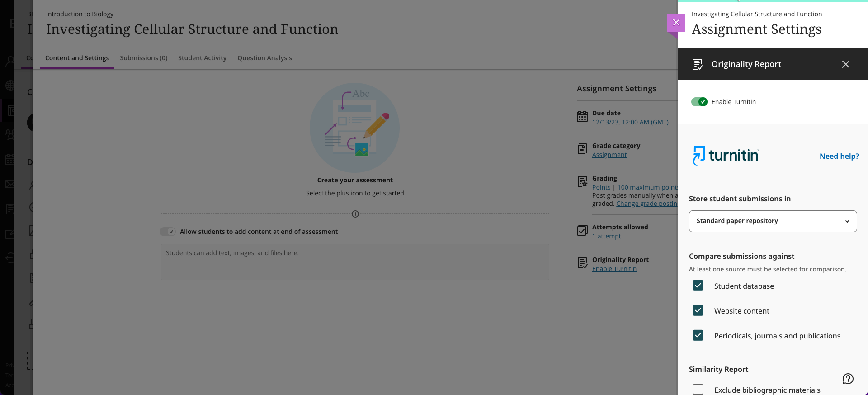
Task: Click the purple close settings panel button
Action: (676, 23)
